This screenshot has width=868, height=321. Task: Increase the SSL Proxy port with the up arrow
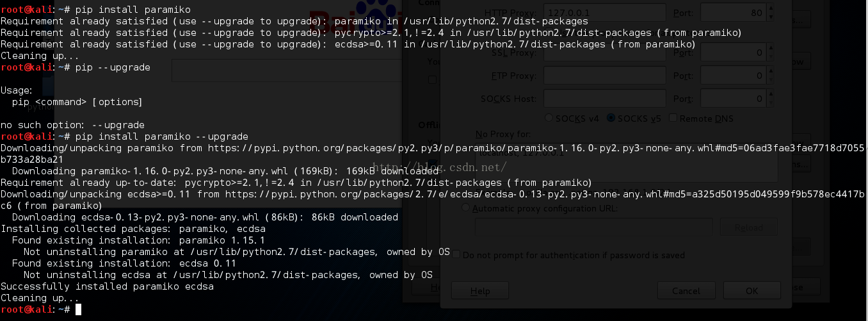[x=771, y=49]
